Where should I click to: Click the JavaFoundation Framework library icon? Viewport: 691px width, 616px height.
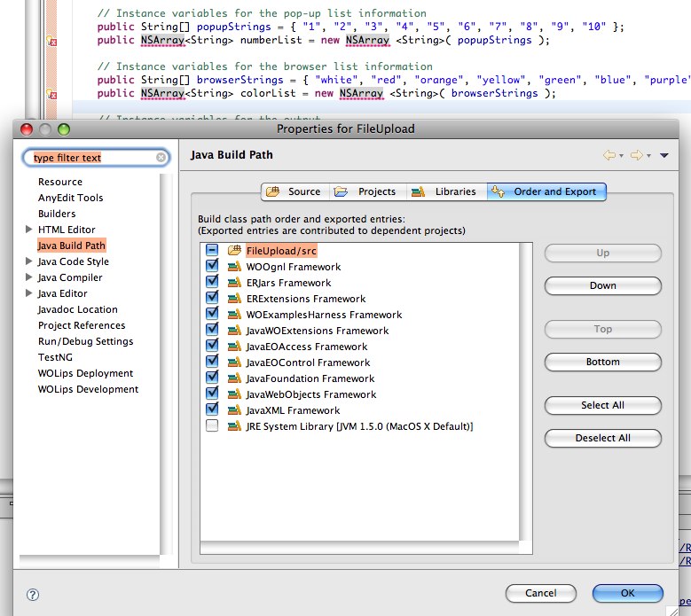point(234,378)
